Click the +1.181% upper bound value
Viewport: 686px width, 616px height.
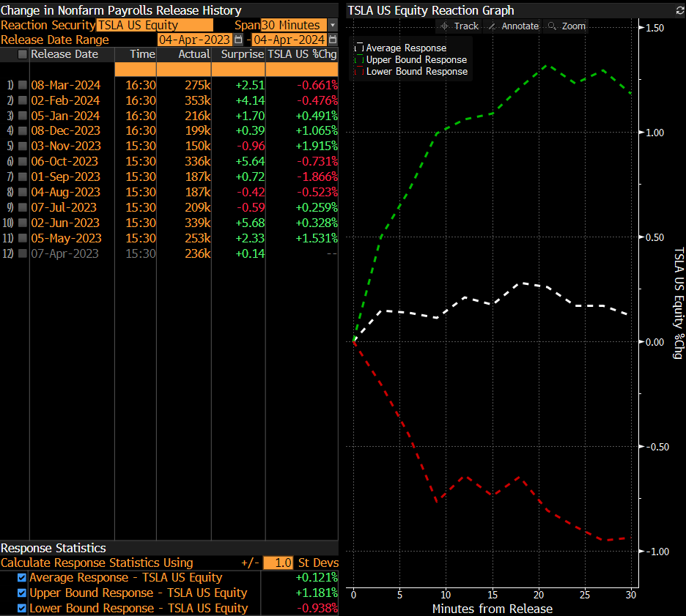tap(317, 593)
